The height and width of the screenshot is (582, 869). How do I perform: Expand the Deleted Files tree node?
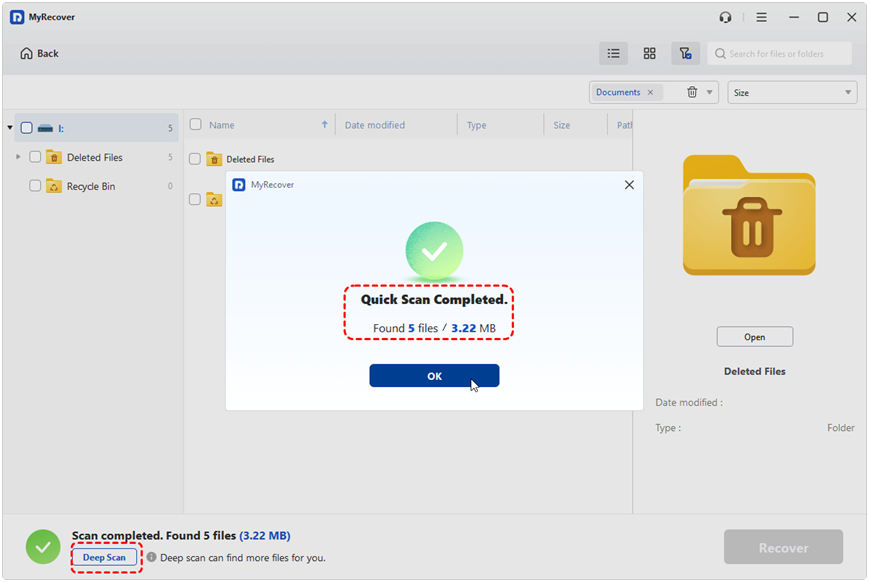click(x=18, y=157)
